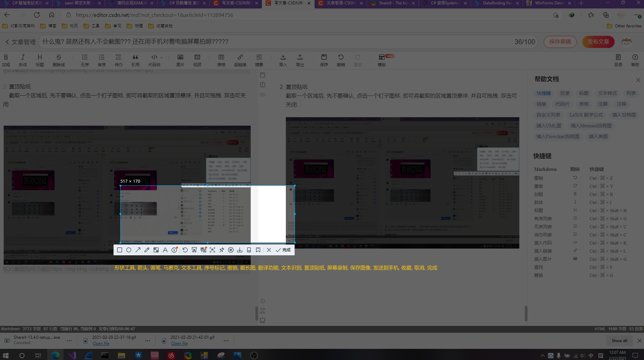The width and height of the screenshot is (644, 360).
Task: Click the 导入 import icon
Action: pos(283,60)
